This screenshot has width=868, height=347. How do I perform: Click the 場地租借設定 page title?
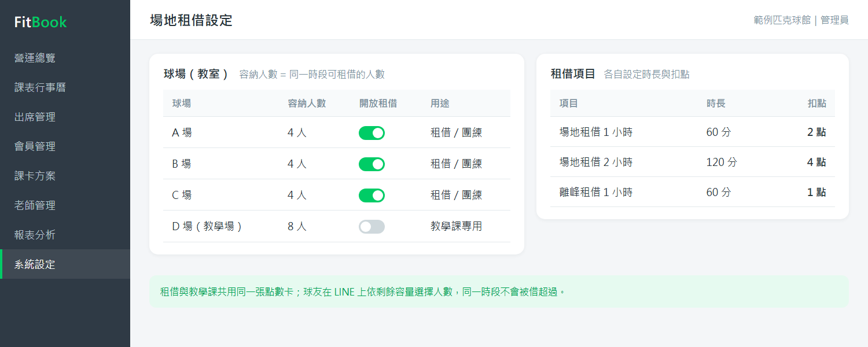191,20
